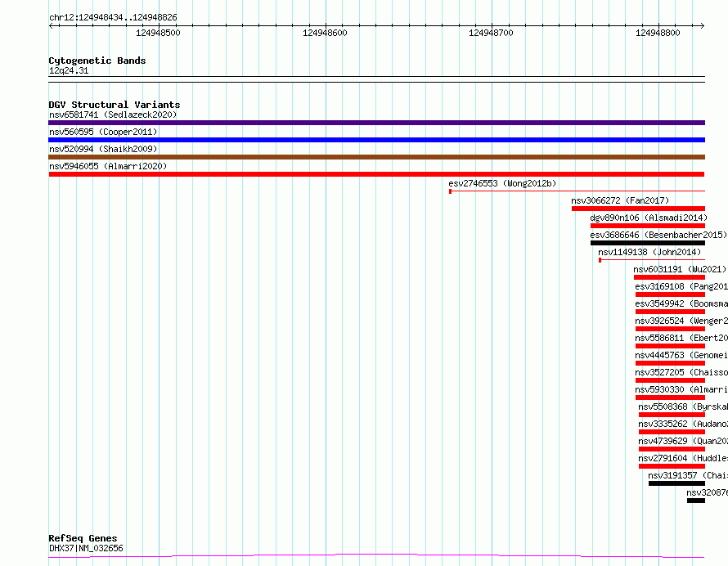Click the red nsv6031191 variant bar

669,277
